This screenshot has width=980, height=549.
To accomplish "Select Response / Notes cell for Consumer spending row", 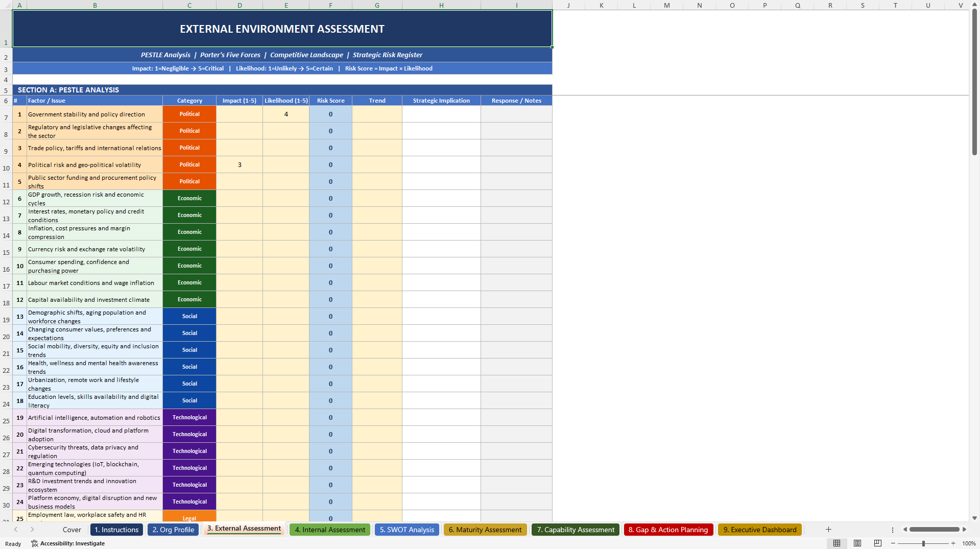I will (516, 266).
